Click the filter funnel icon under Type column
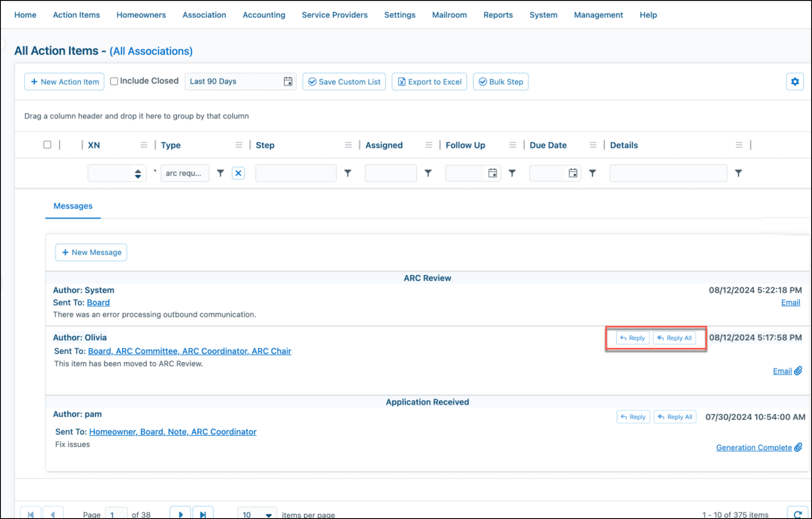812x519 pixels. pos(220,173)
